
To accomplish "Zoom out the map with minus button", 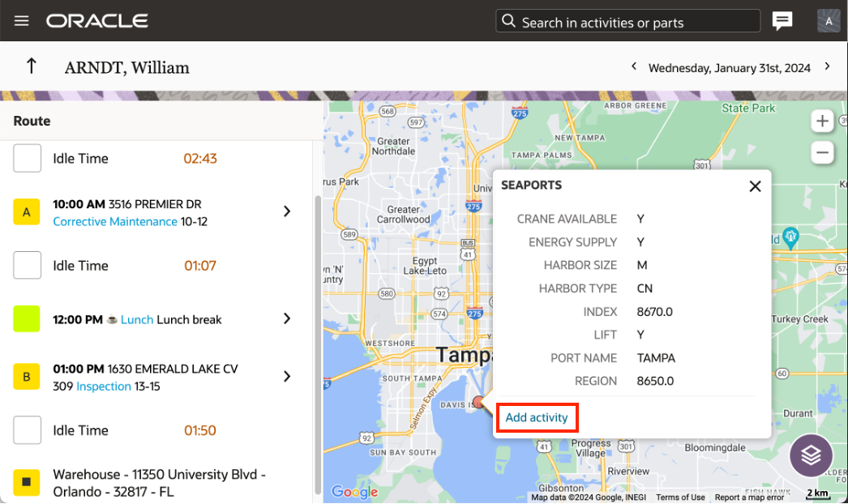I will point(822,152).
